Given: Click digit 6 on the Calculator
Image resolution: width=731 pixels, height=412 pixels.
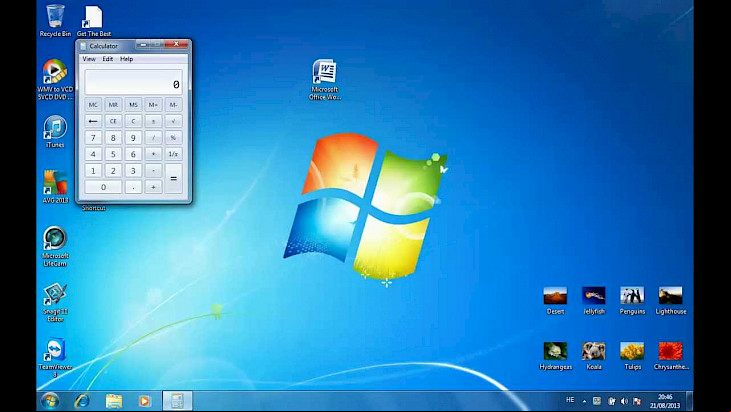Looking at the screenshot, I should click(133, 154).
